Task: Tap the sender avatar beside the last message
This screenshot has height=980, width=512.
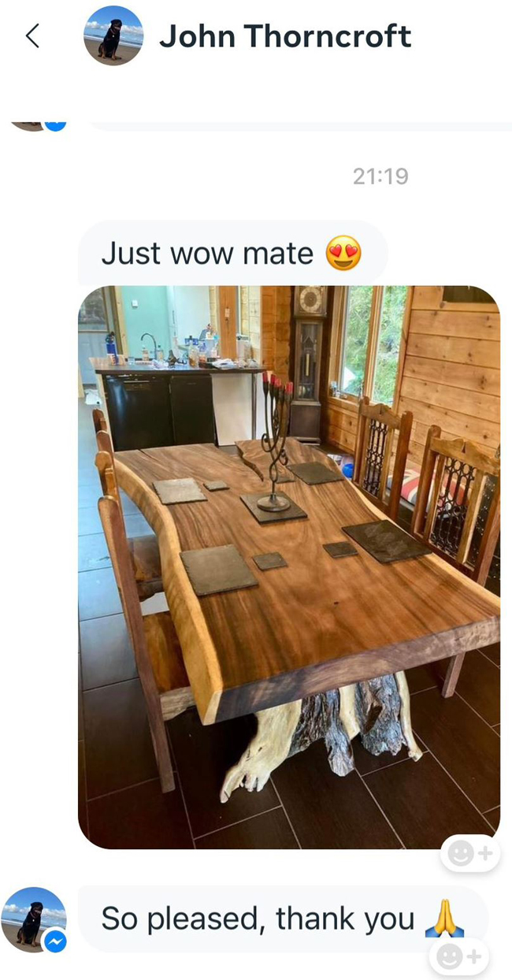Action: coord(33,920)
